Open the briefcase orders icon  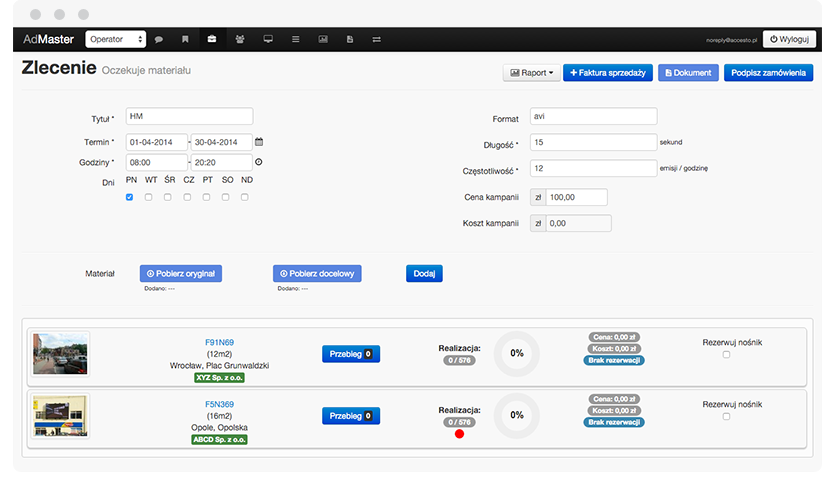(x=212, y=39)
